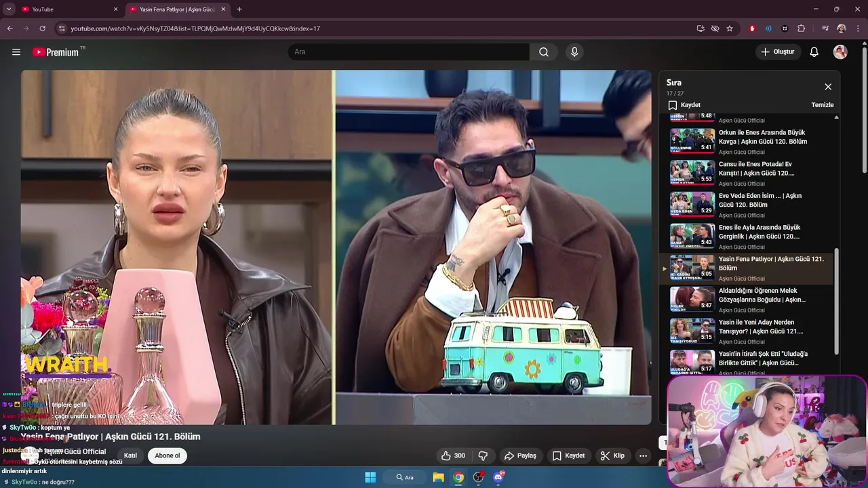Viewport: 868px width, 488px height.
Task: Click the main video player frame
Action: point(336,247)
